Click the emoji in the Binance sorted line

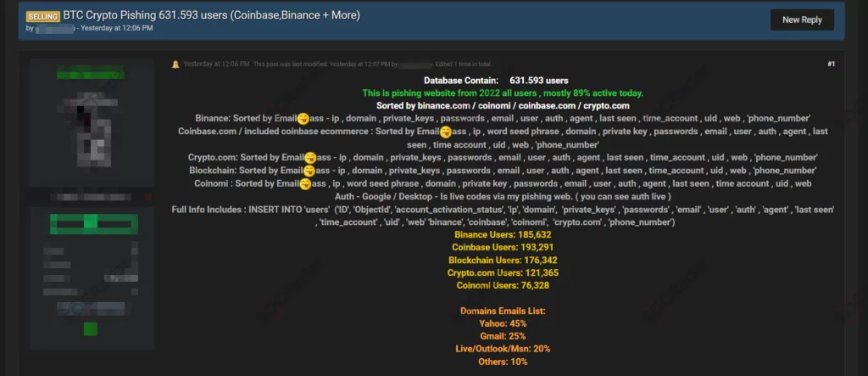coord(303,119)
